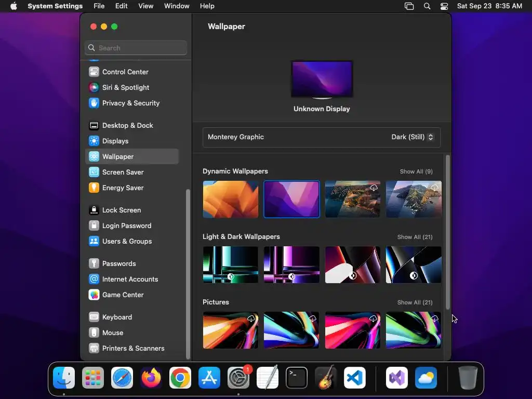Pick the purple glass Light & Dark wallpaper
Image resolution: width=532 pixels, height=399 pixels.
click(292, 264)
